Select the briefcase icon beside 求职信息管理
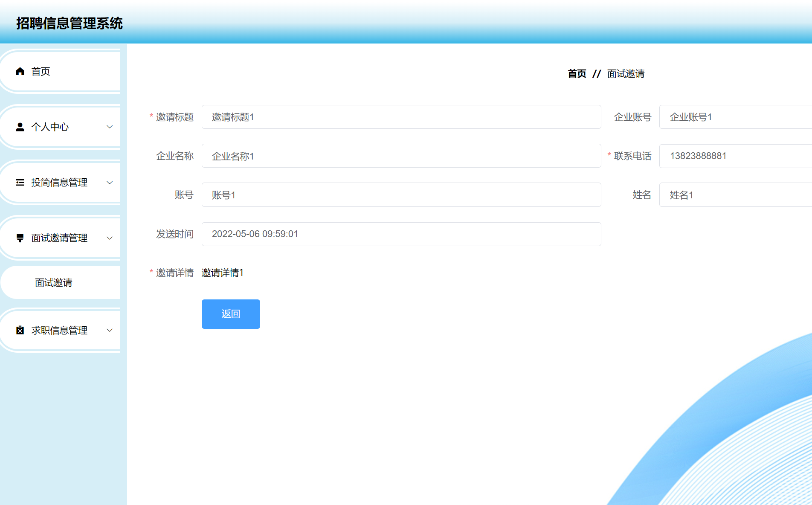 20,330
